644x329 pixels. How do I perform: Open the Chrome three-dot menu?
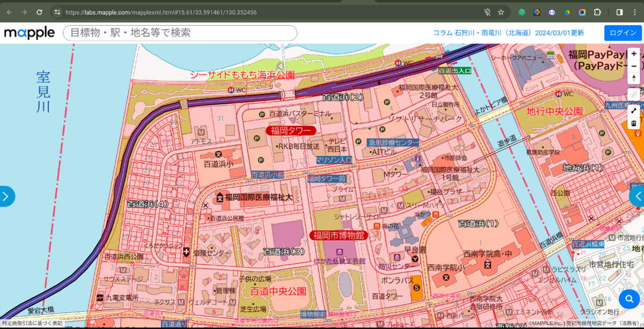[635, 12]
